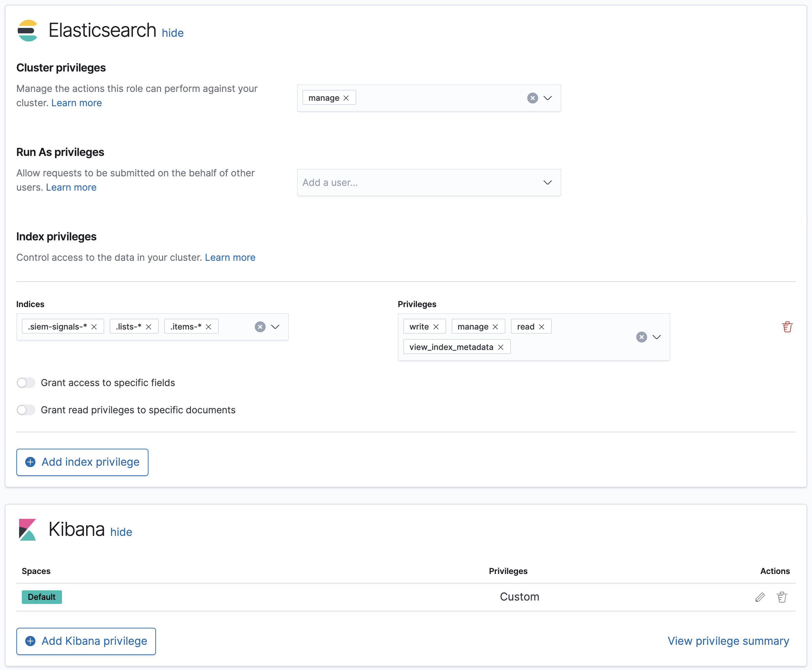Edit the Default space privilege
This screenshot has width=812, height=670.
coord(760,597)
